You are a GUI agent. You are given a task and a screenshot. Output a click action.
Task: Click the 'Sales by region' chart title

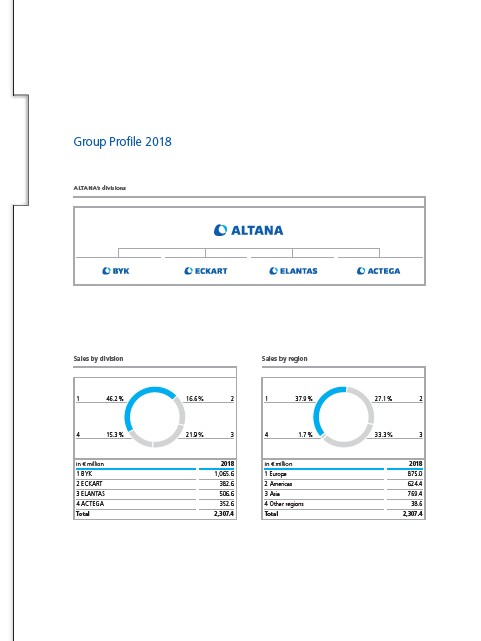click(x=284, y=359)
